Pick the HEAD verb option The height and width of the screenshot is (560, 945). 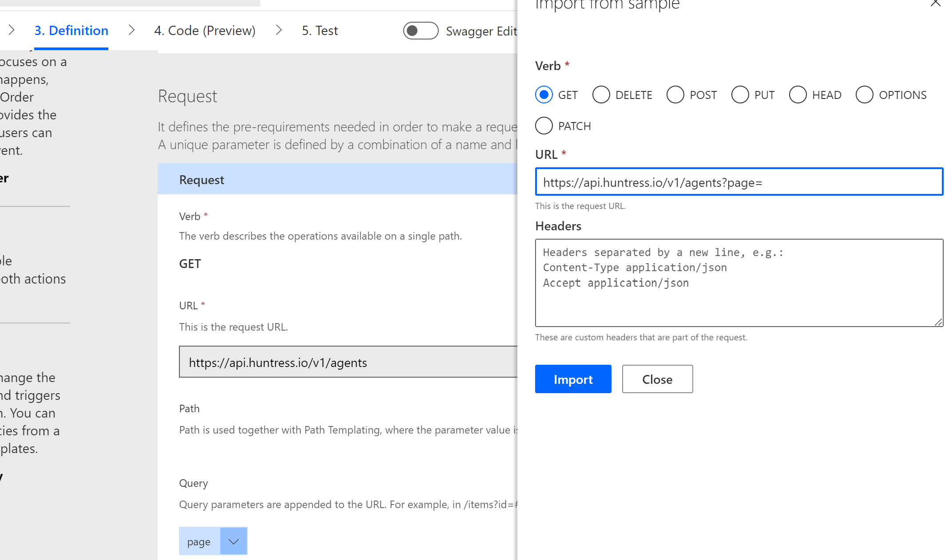pyautogui.click(x=798, y=95)
